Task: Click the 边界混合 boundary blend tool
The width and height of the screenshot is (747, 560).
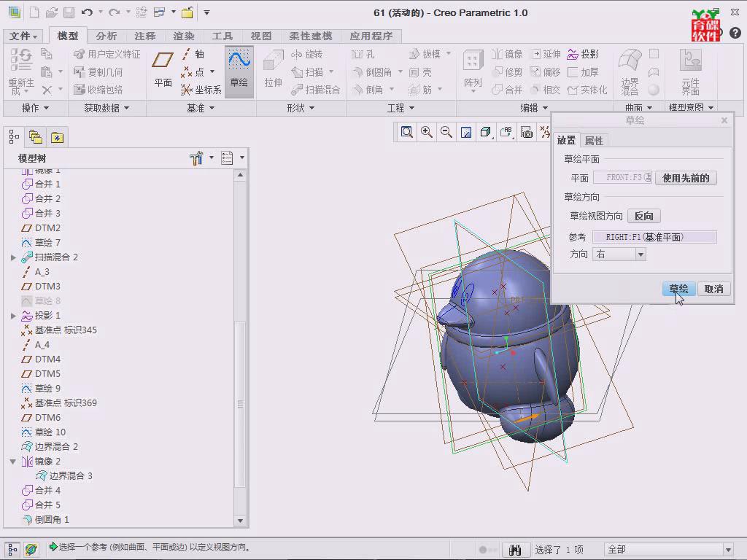Action: (x=630, y=71)
